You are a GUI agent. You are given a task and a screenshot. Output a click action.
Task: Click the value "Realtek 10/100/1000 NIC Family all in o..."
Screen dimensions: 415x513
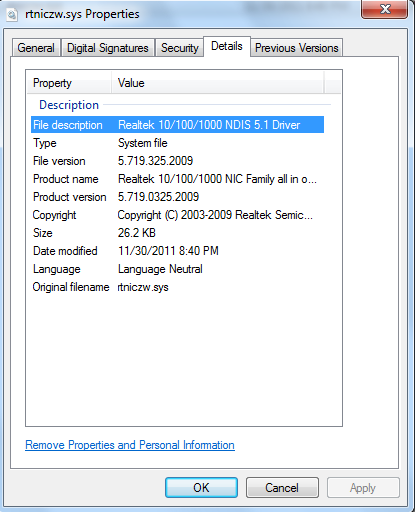coord(217,179)
